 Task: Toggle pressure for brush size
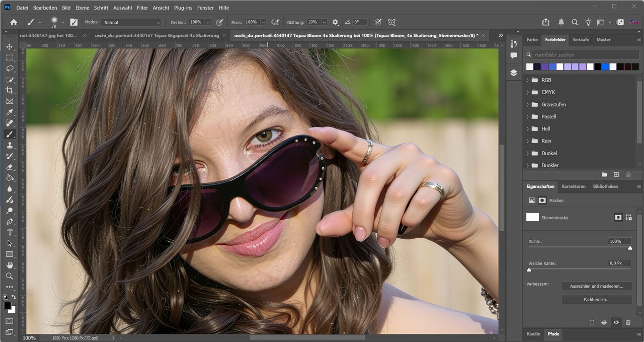pyautogui.click(x=378, y=22)
